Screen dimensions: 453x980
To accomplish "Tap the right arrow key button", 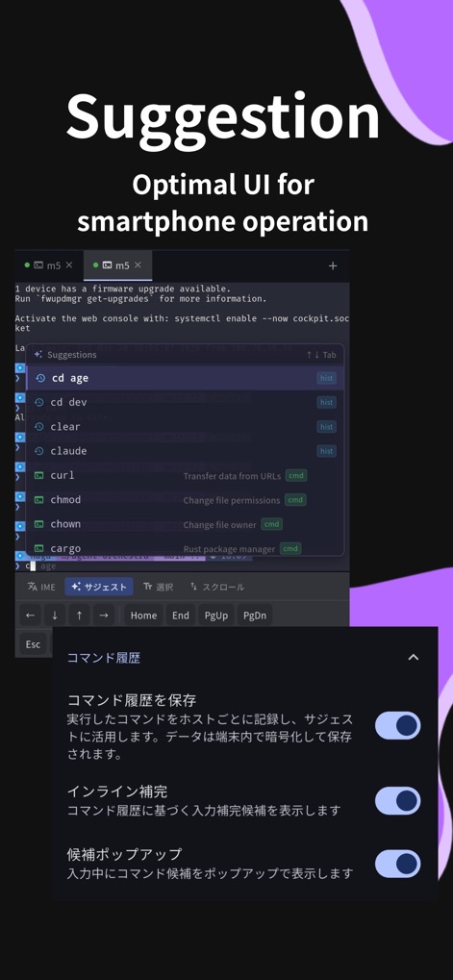I will tap(104, 616).
